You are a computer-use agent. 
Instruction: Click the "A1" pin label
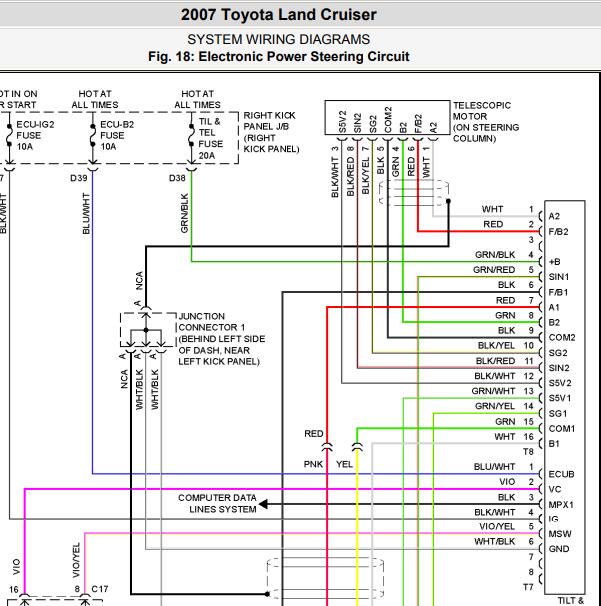pos(554,308)
